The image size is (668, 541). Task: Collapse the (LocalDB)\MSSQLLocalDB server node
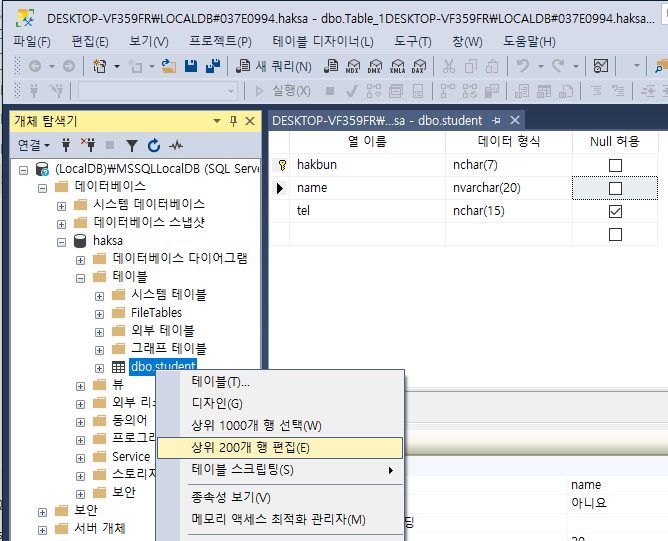[24, 170]
